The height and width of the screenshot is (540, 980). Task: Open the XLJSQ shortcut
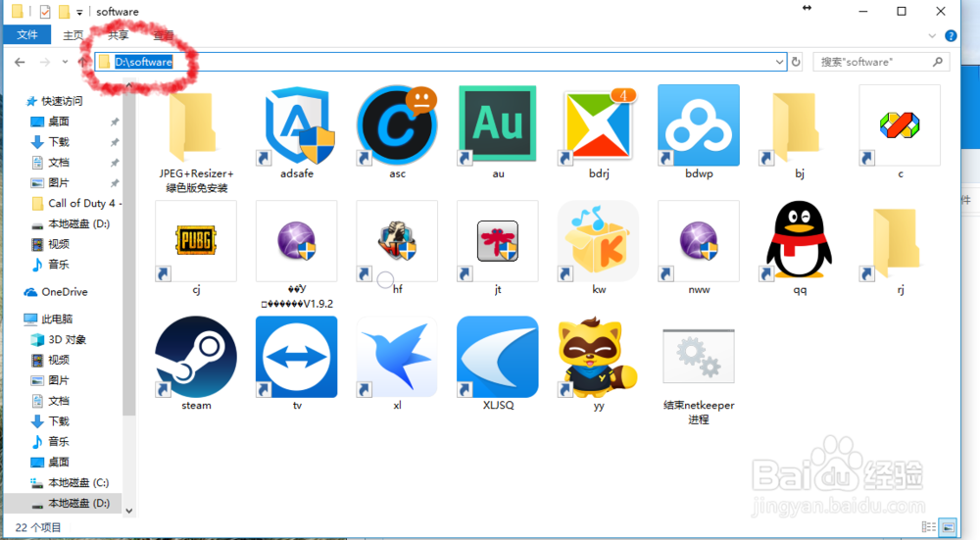498,357
